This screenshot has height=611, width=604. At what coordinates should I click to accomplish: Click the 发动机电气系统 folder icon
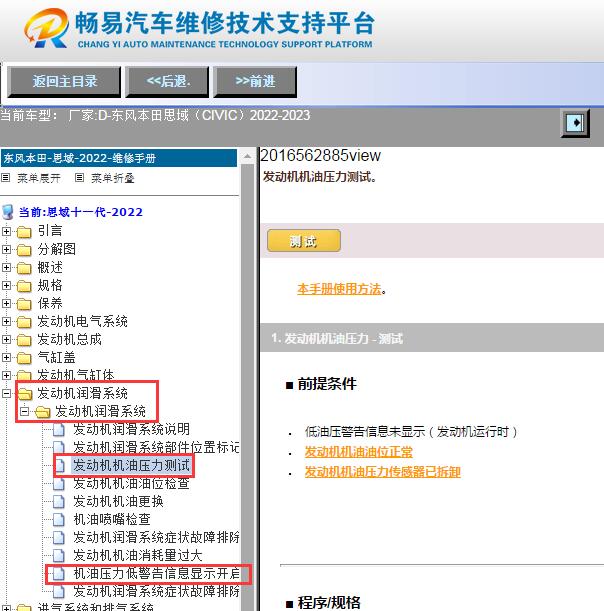click(24, 322)
